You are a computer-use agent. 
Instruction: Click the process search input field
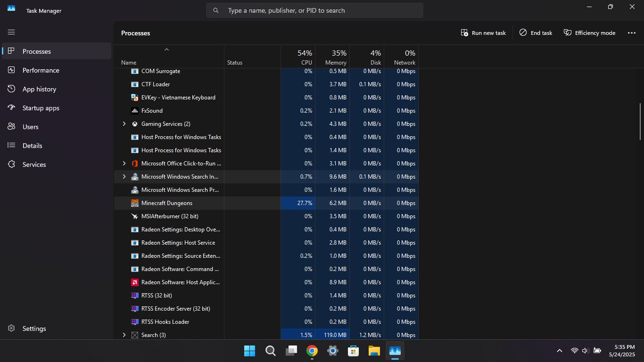321,10
